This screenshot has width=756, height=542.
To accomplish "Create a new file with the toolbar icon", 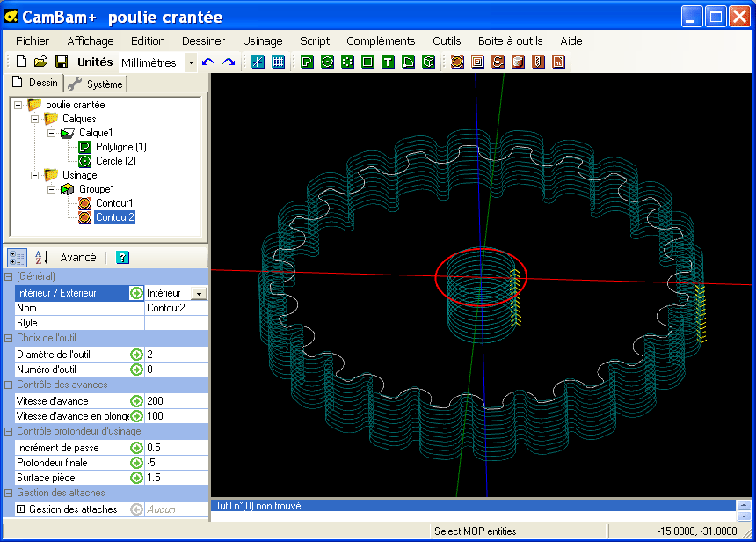I will point(21,62).
